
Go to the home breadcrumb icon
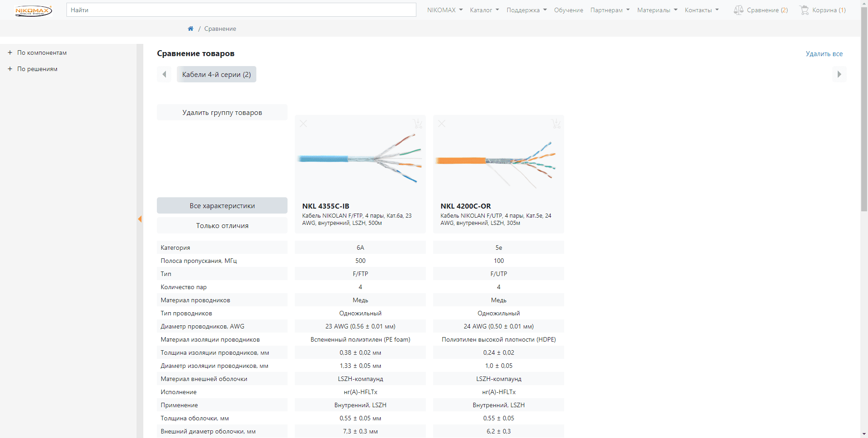(x=190, y=29)
